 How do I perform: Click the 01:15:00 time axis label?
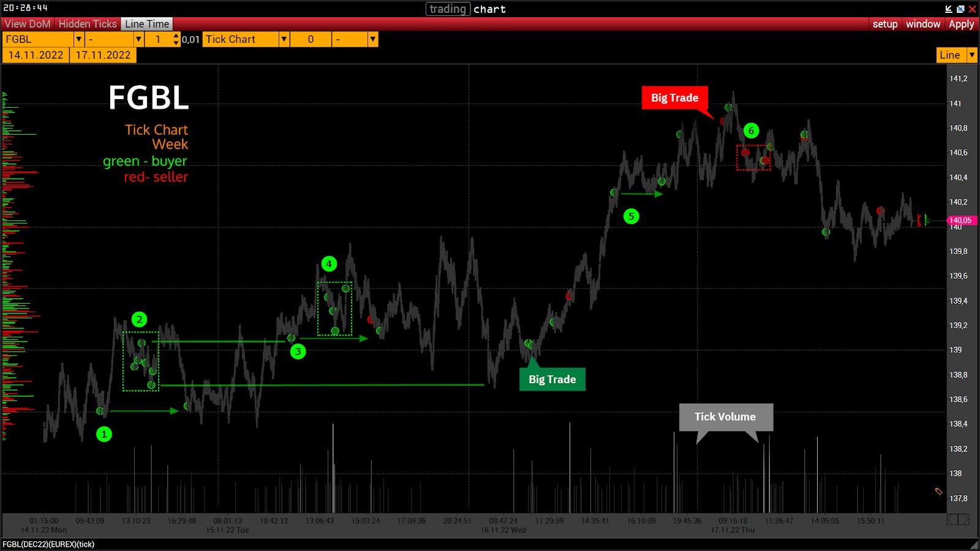[44, 521]
